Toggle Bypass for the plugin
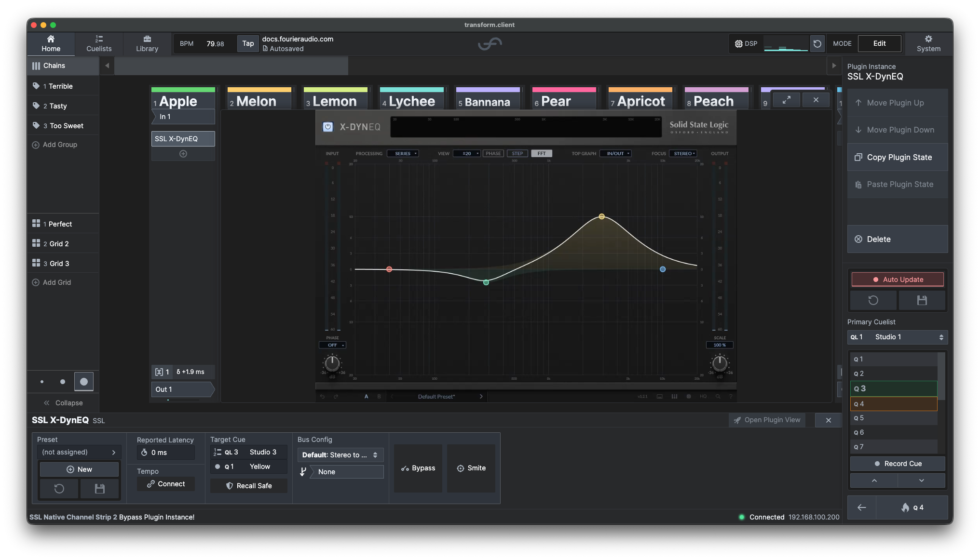980x560 pixels. coord(418,468)
